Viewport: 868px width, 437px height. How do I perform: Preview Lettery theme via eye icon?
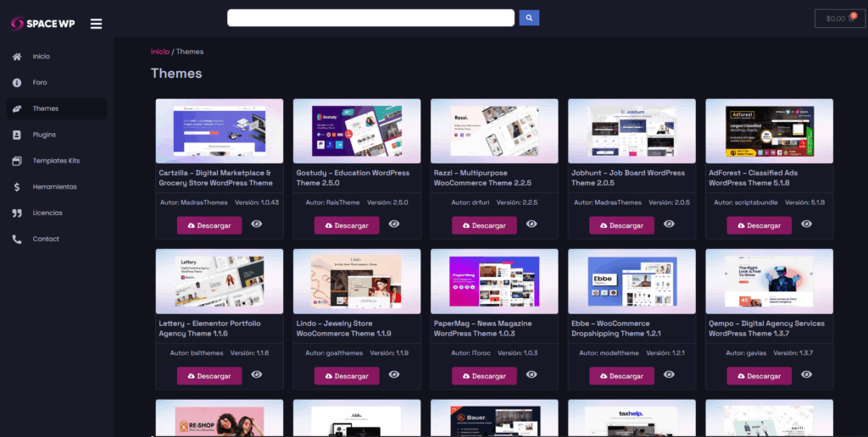tap(256, 374)
